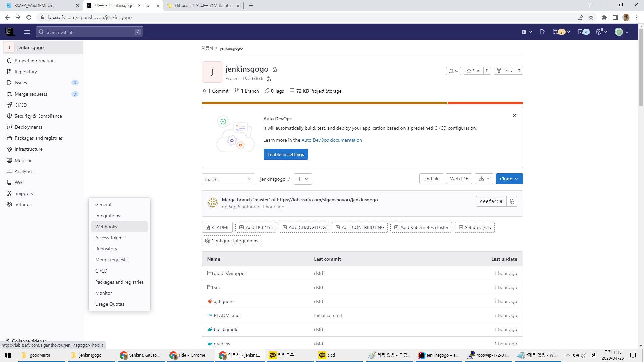Open the issues icon in top navbar
Screen dimensions: 644x362
point(542,32)
